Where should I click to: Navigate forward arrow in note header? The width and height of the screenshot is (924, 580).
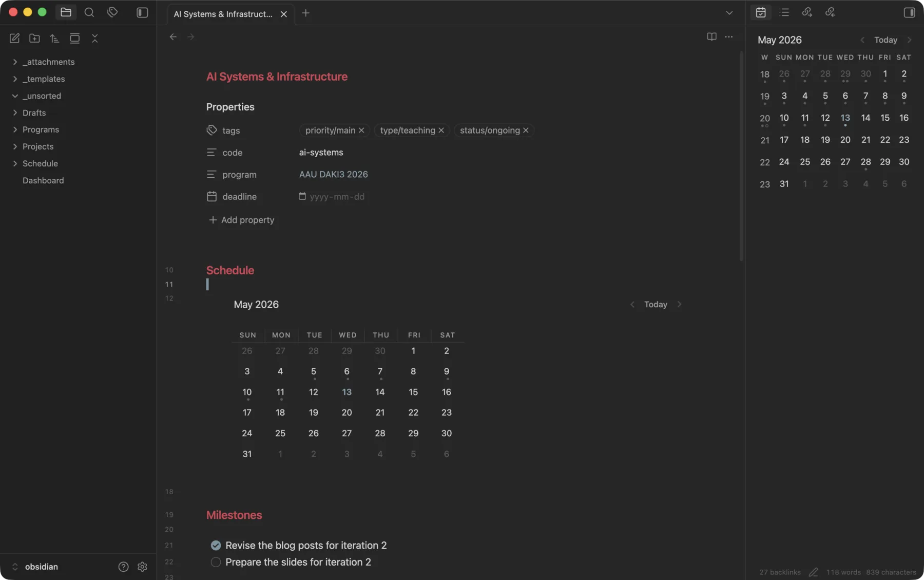tap(191, 37)
